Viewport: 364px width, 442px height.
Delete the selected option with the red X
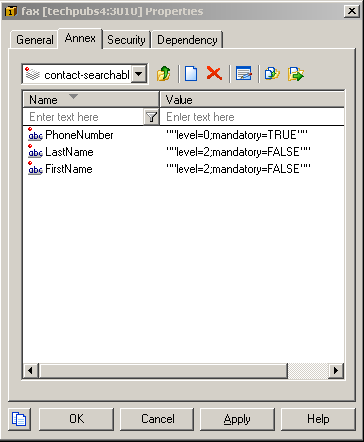coord(214,73)
